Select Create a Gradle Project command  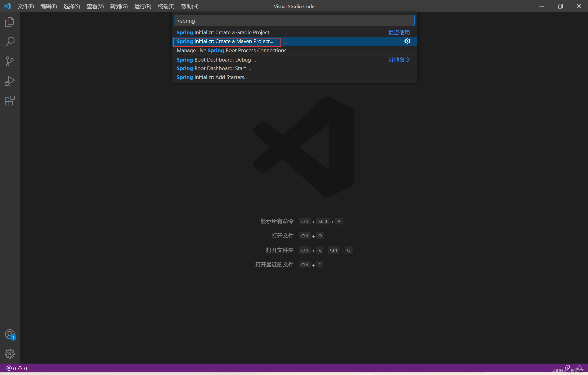[x=224, y=32]
